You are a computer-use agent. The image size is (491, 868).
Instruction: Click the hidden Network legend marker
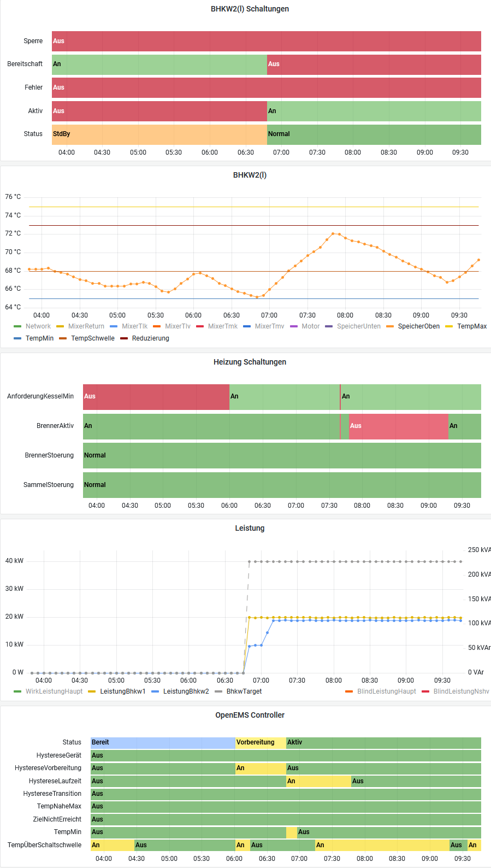coord(17,326)
